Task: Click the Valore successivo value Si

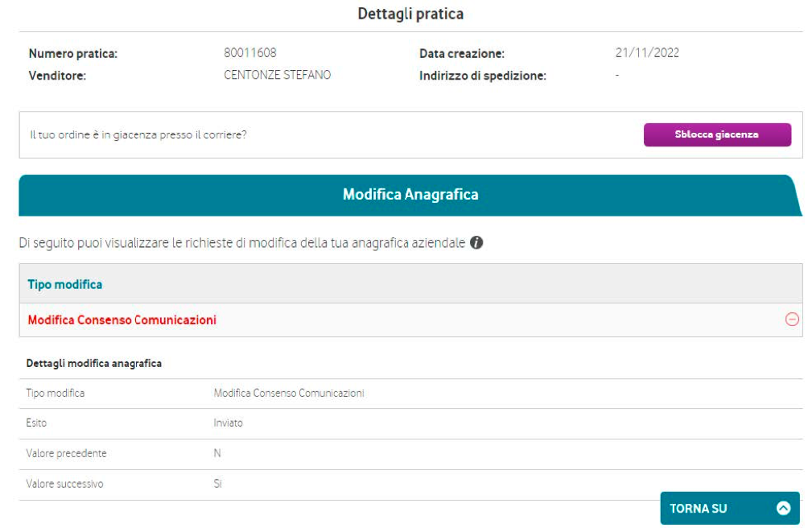Action: tap(218, 485)
